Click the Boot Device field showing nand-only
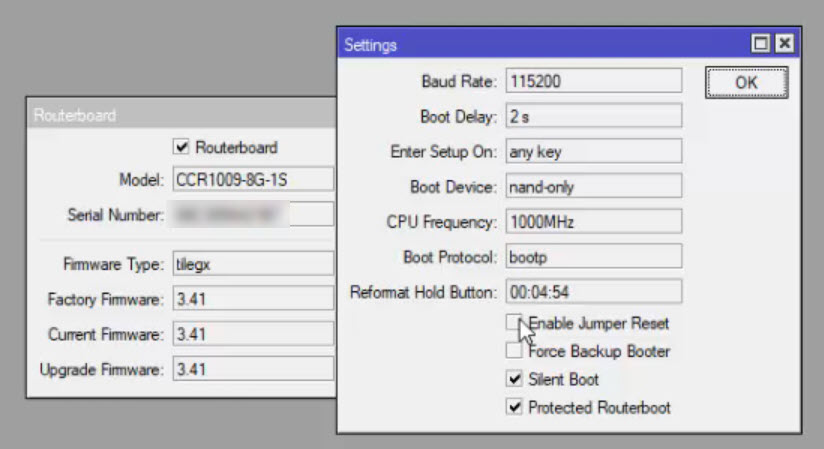The image size is (824, 449). 594,187
